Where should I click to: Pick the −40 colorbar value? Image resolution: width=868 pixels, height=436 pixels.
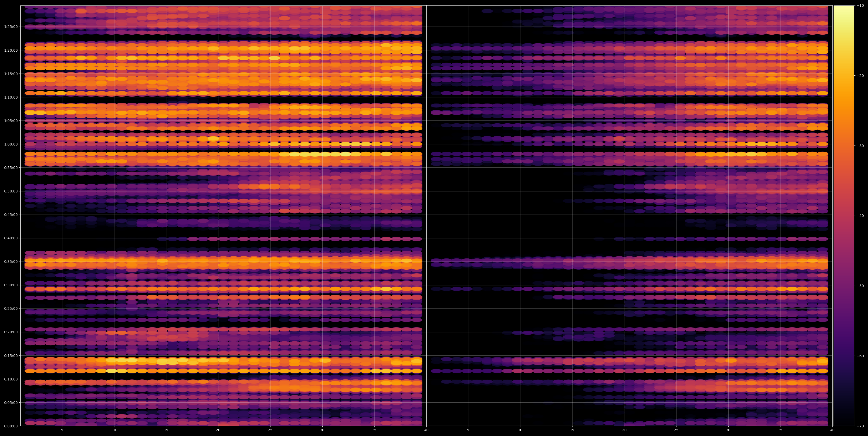[860, 216]
